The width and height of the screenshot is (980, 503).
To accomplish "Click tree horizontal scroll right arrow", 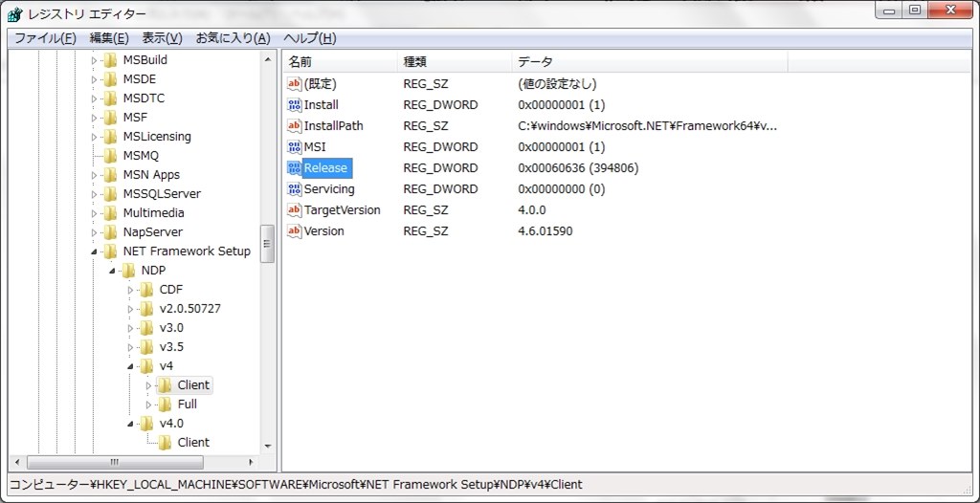I will [251, 463].
